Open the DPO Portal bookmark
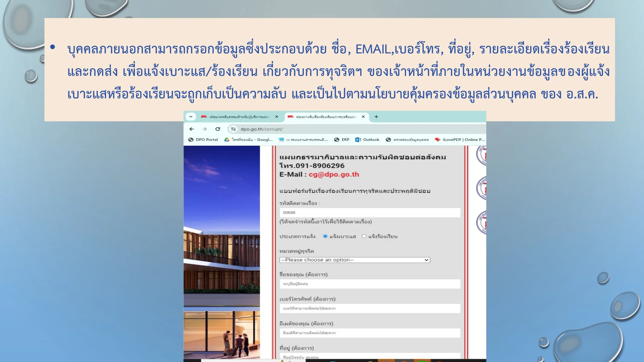This screenshot has height=362, width=644. click(203, 140)
